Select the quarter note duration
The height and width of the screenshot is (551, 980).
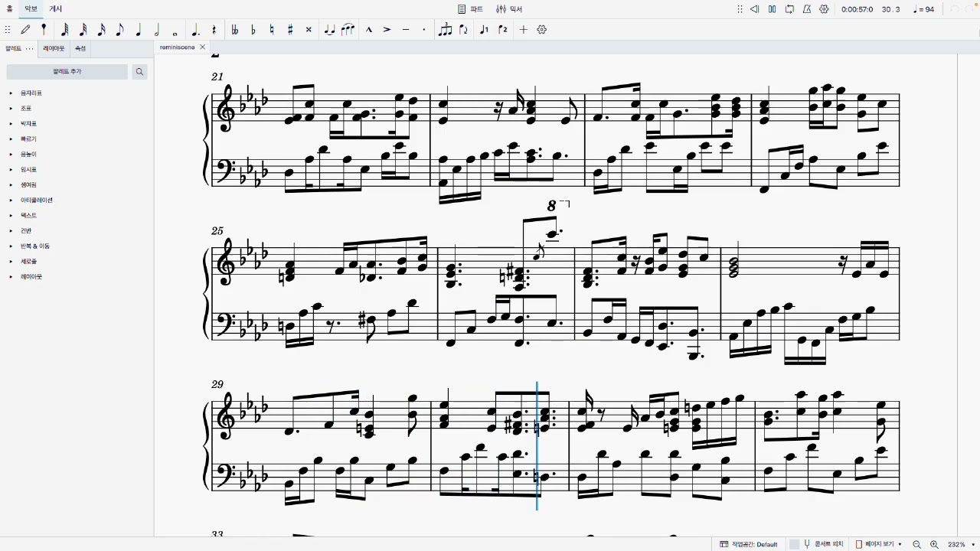pyautogui.click(x=139, y=30)
